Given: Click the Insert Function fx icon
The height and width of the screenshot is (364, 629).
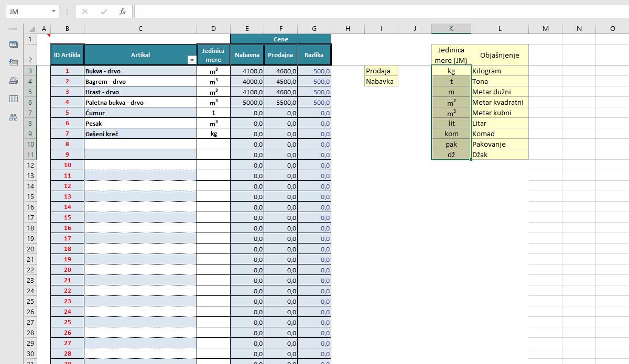Looking at the screenshot, I should coord(122,12).
